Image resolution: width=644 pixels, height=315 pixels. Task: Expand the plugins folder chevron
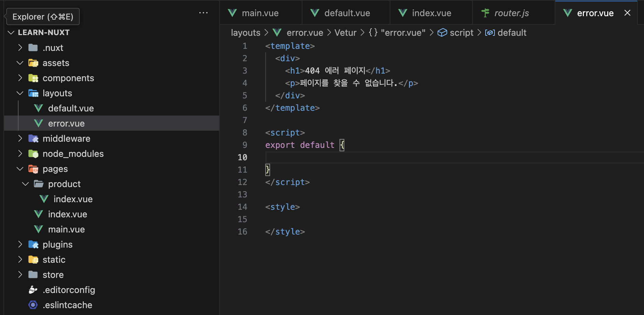coord(20,245)
